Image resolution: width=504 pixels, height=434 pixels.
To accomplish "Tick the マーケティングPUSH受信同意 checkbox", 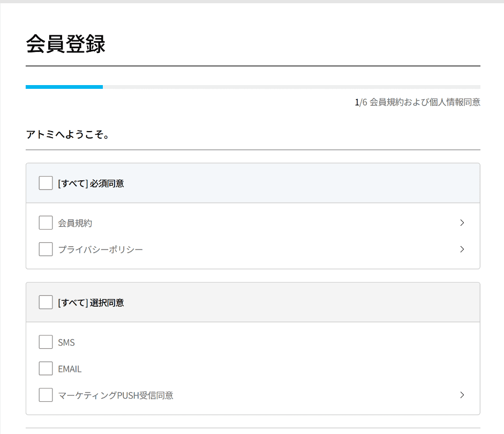I will coord(46,395).
